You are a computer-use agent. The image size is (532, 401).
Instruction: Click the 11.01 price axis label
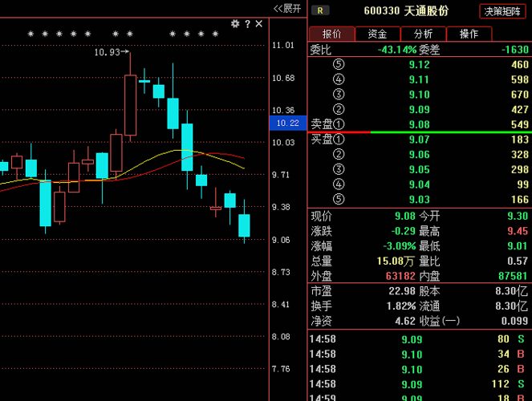click(x=283, y=45)
